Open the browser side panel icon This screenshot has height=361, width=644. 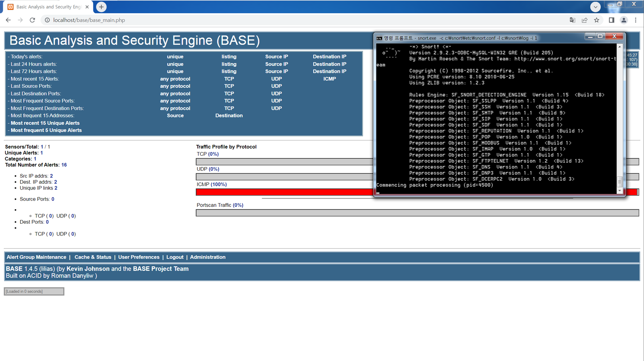pos(611,20)
